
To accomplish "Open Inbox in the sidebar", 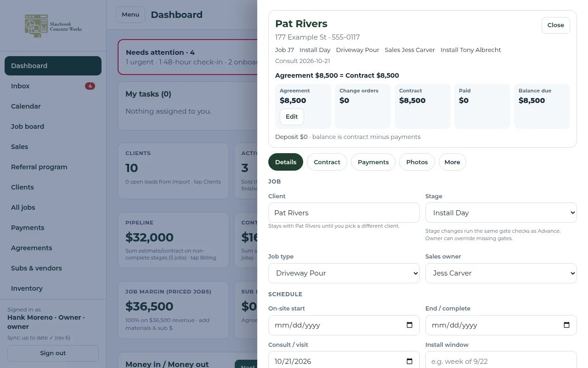I will (53, 86).
